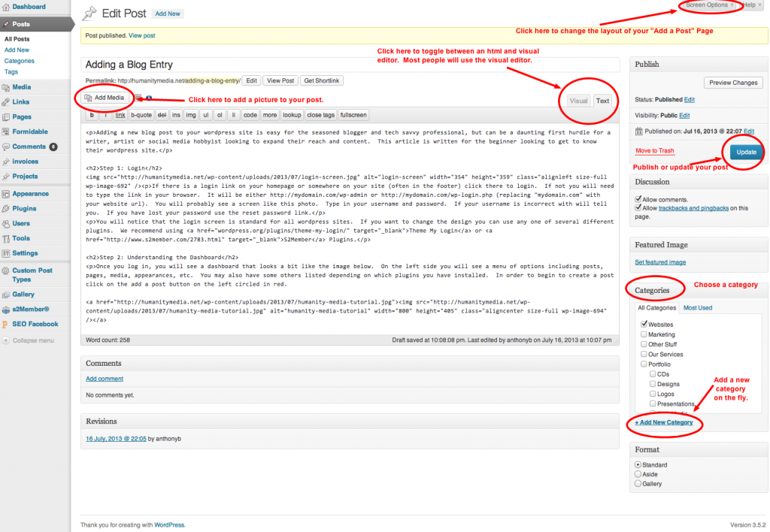The width and height of the screenshot is (770, 532).
Task: Click the Add Media button
Action: [x=105, y=98]
